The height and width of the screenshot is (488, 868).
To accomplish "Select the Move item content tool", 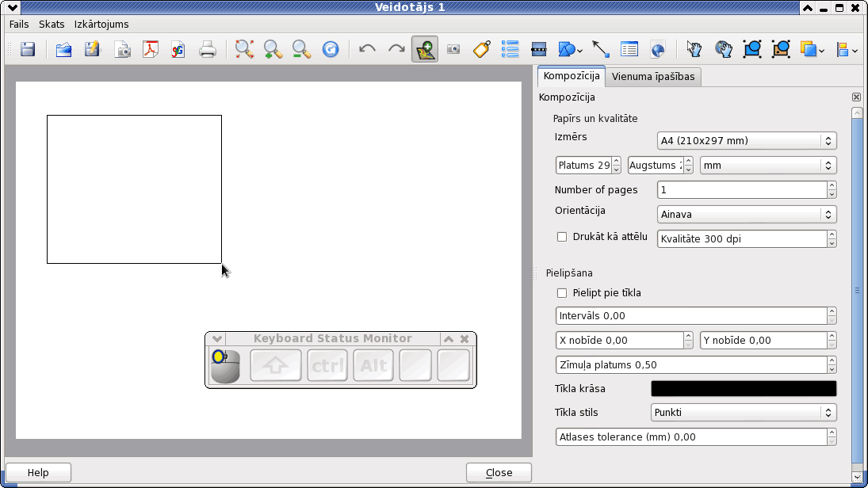I will (x=723, y=49).
